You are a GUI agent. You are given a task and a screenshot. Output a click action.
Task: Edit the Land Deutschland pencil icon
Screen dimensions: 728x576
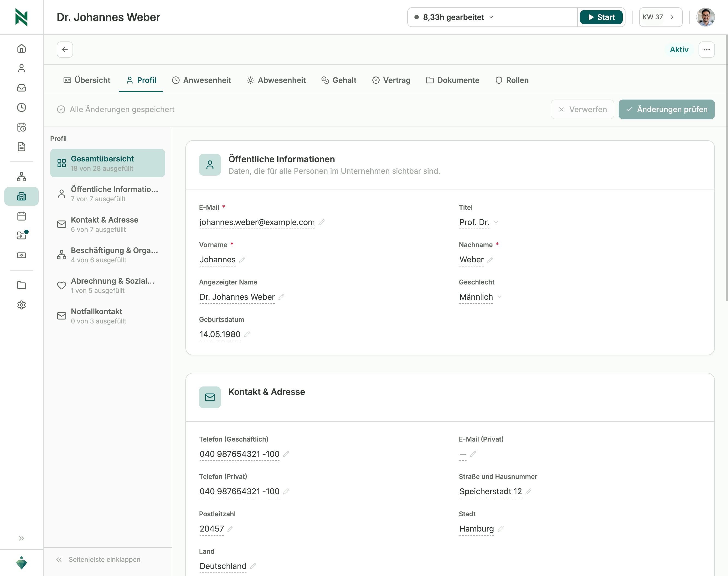click(x=253, y=566)
